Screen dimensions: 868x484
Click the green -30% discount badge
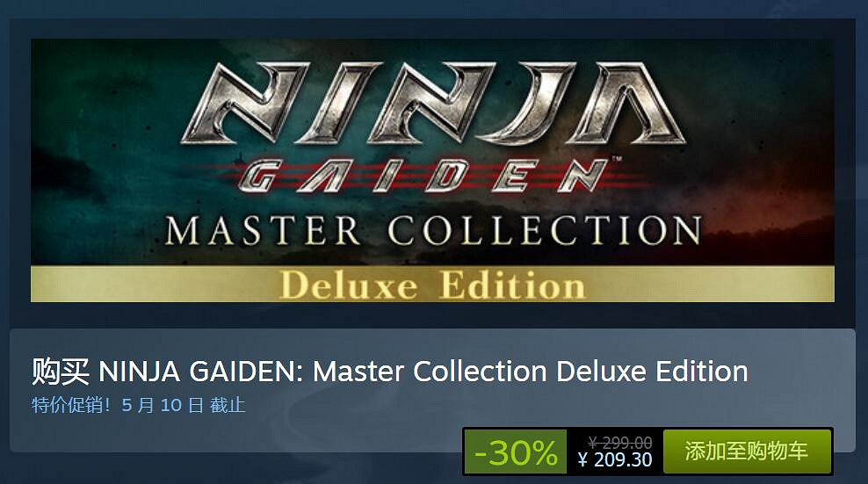point(516,451)
